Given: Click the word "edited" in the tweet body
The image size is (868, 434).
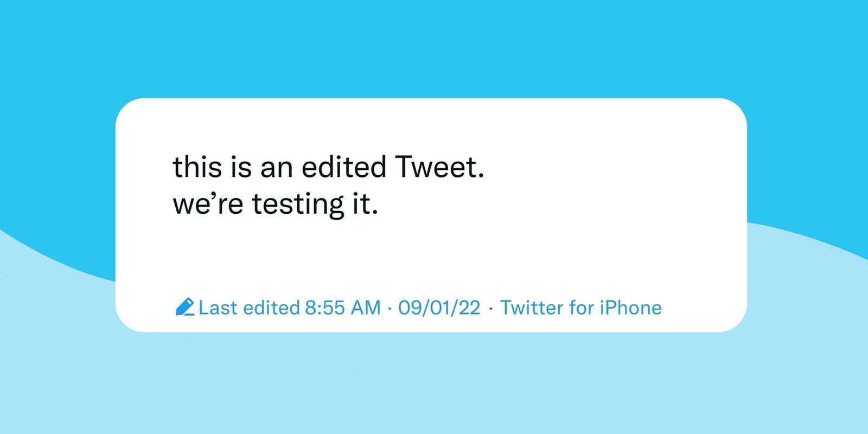Looking at the screenshot, I should coord(343,167).
